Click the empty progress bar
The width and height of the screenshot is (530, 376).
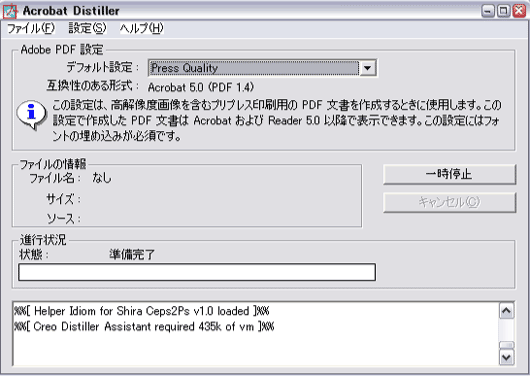197,272
